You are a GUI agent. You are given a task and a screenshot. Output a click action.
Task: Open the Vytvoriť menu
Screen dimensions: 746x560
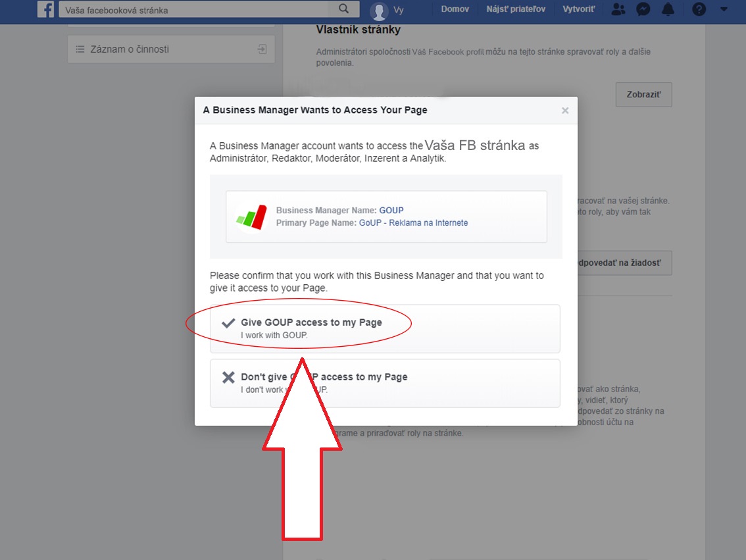pyautogui.click(x=578, y=9)
